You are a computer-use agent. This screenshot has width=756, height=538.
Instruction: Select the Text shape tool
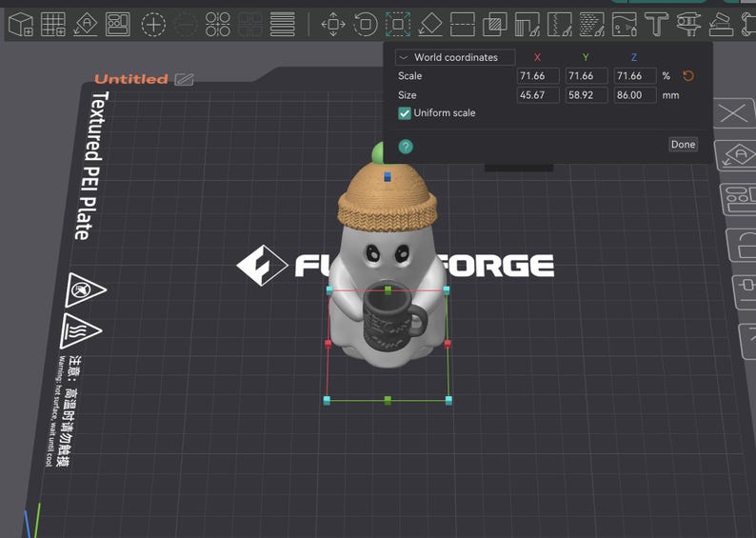pos(656,24)
